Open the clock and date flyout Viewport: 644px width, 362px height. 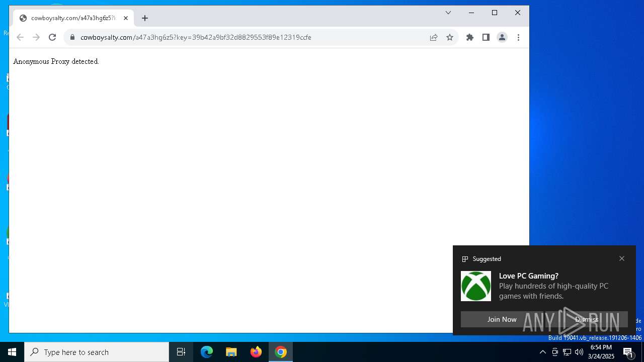601,352
